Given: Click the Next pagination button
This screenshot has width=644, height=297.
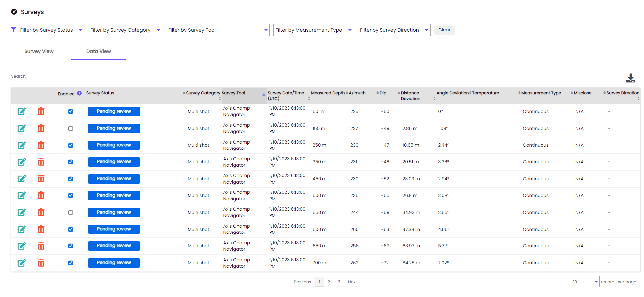Looking at the screenshot, I should 352,282.
